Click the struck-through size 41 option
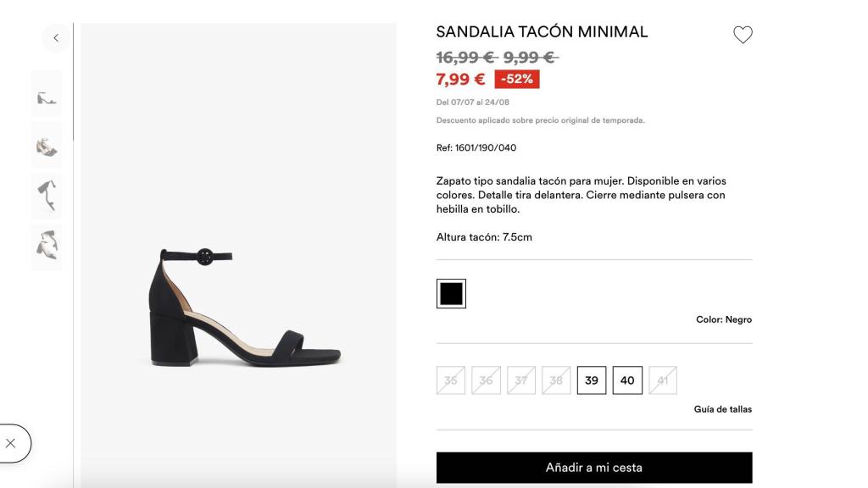The image size is (868, 488). point(662,380)
